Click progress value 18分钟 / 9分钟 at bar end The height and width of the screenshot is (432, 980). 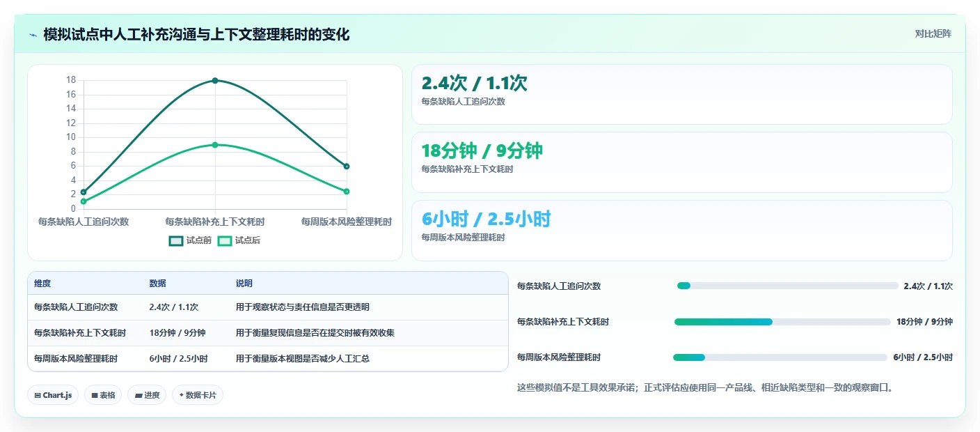tap(924, 322)
